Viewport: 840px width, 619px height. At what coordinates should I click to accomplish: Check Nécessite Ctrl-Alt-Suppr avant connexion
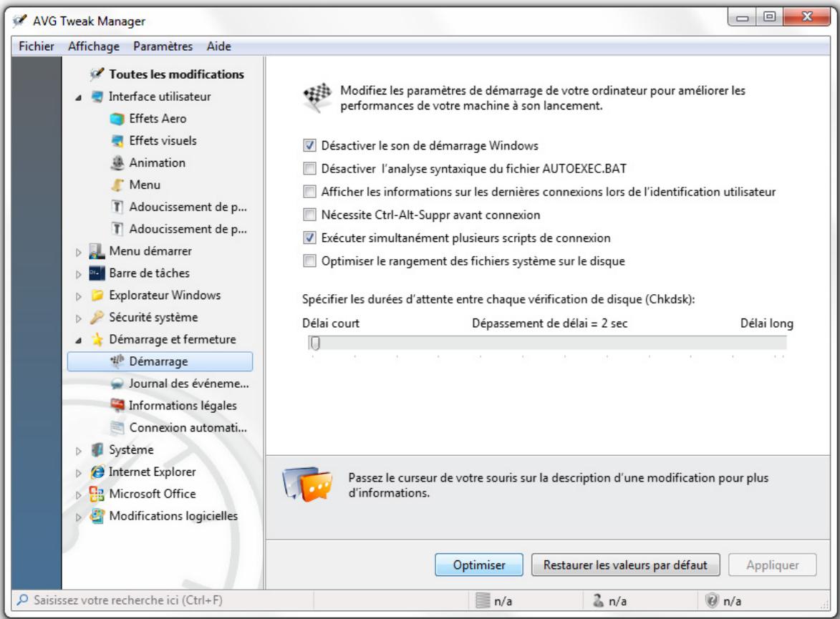309,215
